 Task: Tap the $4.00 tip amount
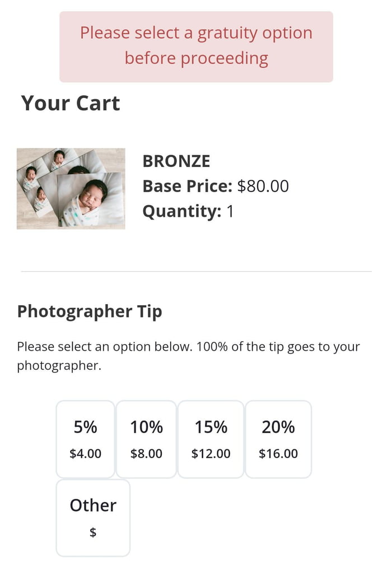pyautogui.click(x=86, y=454)
